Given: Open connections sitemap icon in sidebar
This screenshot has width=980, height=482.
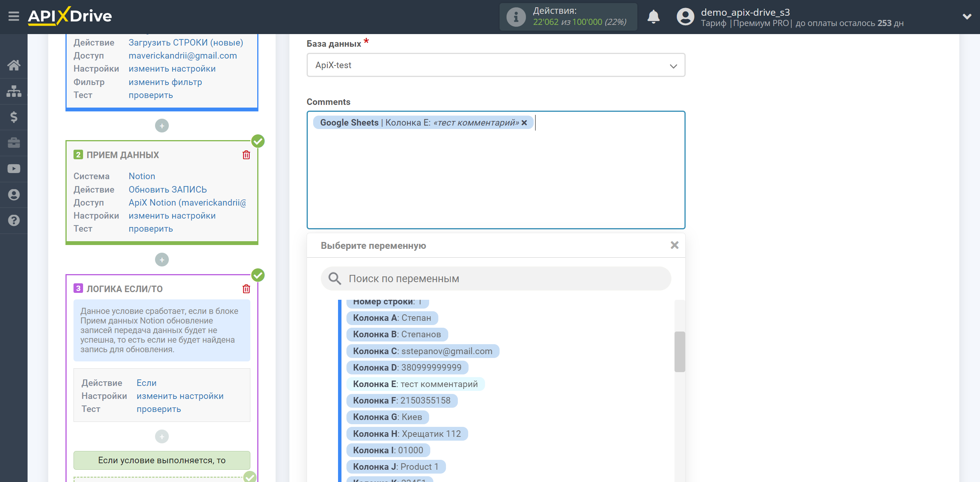Looking at the screenshot, I should [14, 91].
